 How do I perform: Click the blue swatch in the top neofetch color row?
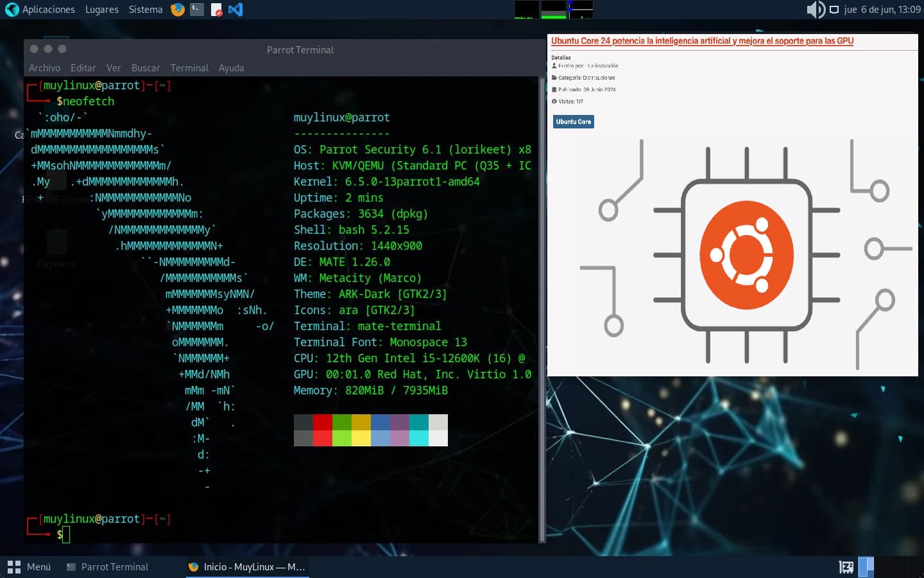tap(381, 422)
